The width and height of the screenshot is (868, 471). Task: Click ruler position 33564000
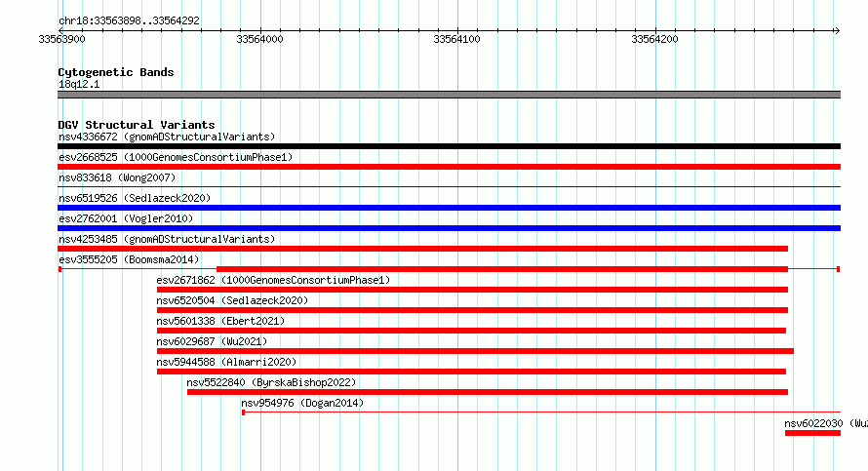pyautogui.click(x=259, y=39)
